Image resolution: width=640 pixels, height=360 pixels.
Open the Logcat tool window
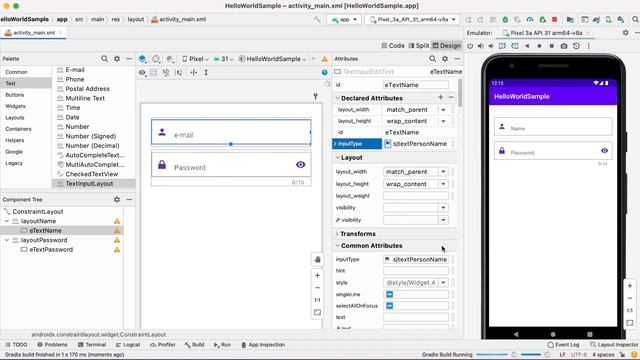128,345
